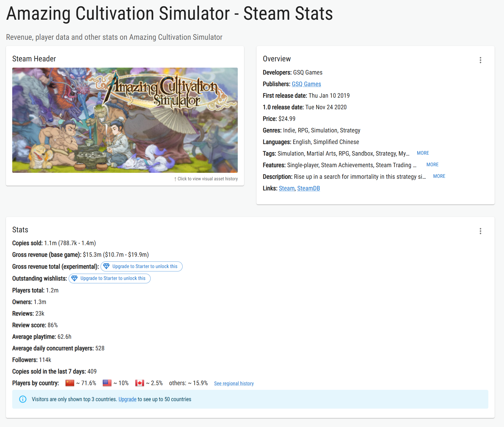The image size is (504, 427).
Task: Click the Canada flag icon
Action: point(140,383)
